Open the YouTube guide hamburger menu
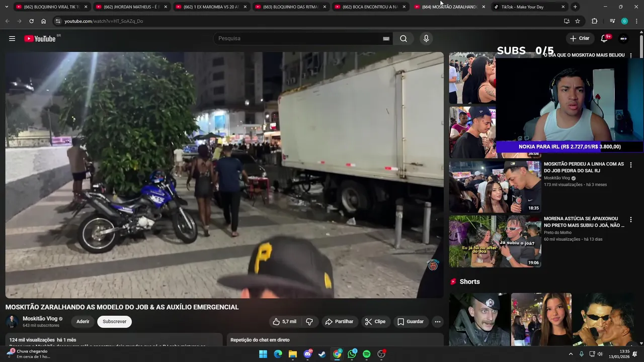The image size is (644, 362). pyautogui.click(x=12, y=39)
